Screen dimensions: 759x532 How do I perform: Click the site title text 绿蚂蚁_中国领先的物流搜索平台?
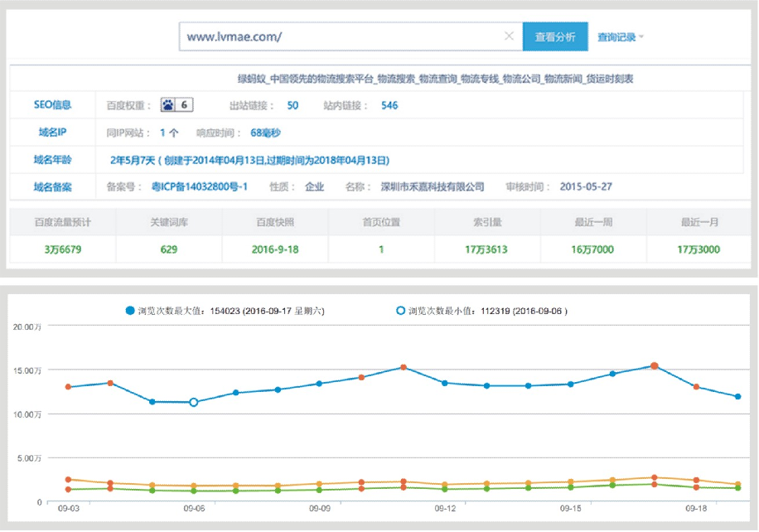305,79
